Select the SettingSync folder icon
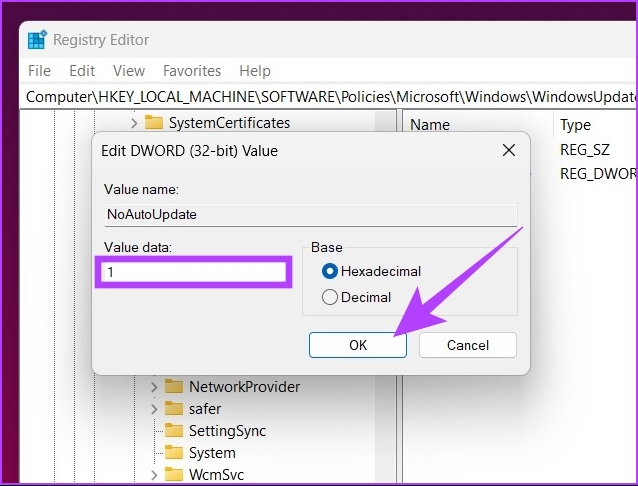The width and height of the screenshot is (638, 486). pos(174,431)
